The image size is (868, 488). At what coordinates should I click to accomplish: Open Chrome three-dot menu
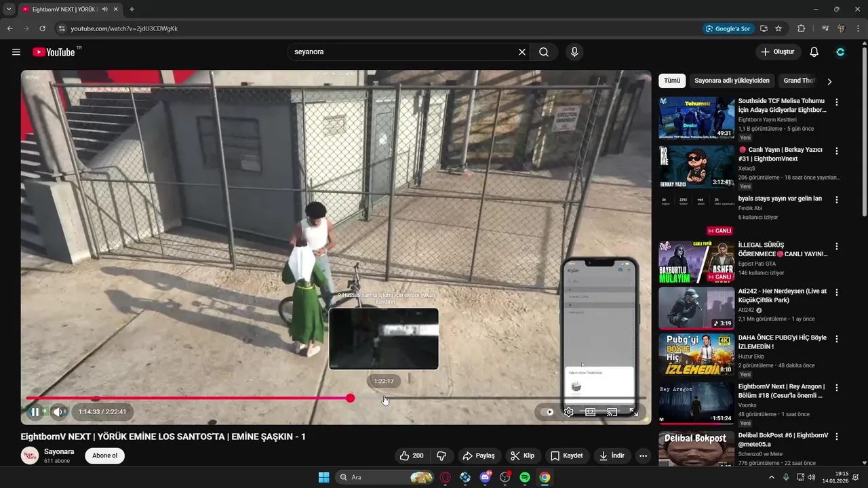(x=858, y=28)
